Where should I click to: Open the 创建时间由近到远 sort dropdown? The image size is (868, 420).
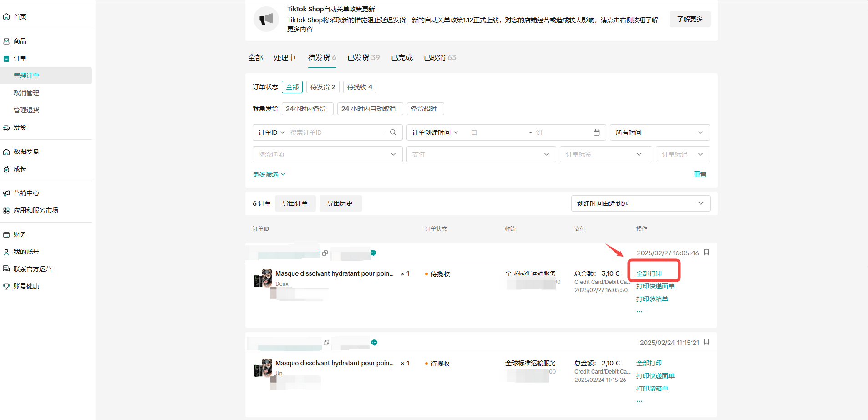(x=640, y=203)
